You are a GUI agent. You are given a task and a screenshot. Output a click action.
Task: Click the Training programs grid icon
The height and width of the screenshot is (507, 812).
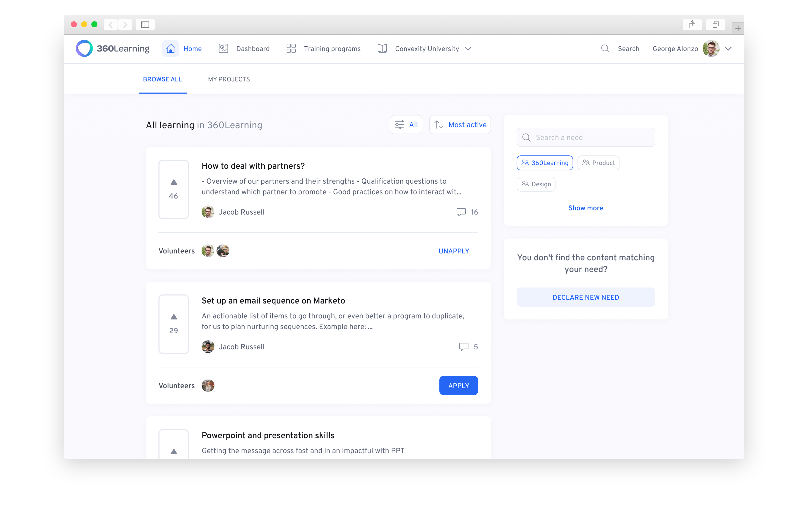tap(291, 49)
